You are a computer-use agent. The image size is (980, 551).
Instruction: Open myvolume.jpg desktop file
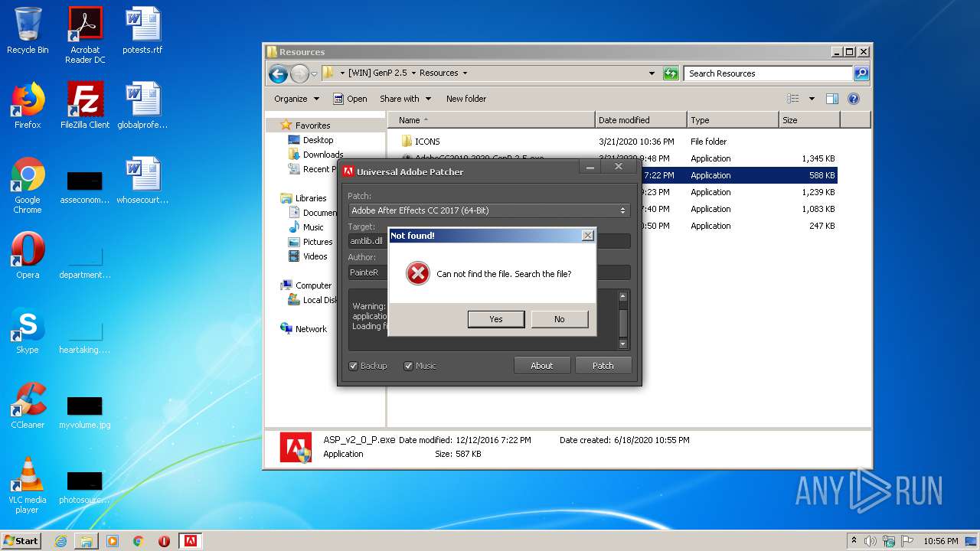tap(85, 412)
